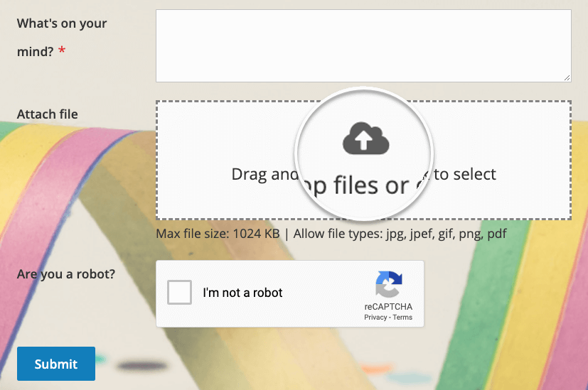Click the "pdf" file type in the hint
This screenshot has height=390, width=588.
coord(496,234)
